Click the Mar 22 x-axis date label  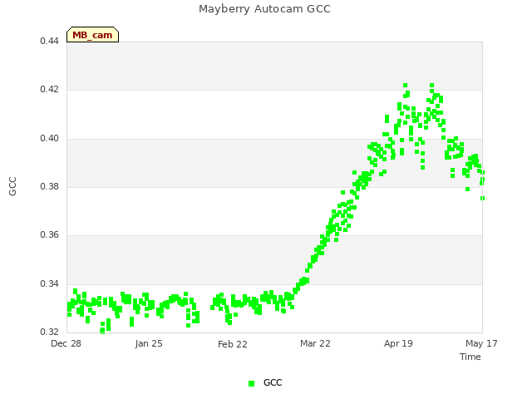coord(315,343)
